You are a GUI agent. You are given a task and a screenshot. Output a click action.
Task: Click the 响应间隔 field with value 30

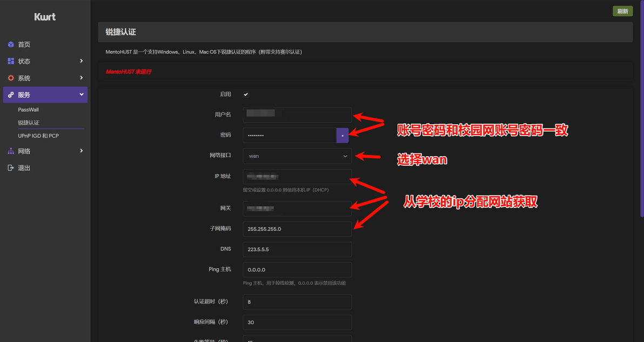[297, 323]
